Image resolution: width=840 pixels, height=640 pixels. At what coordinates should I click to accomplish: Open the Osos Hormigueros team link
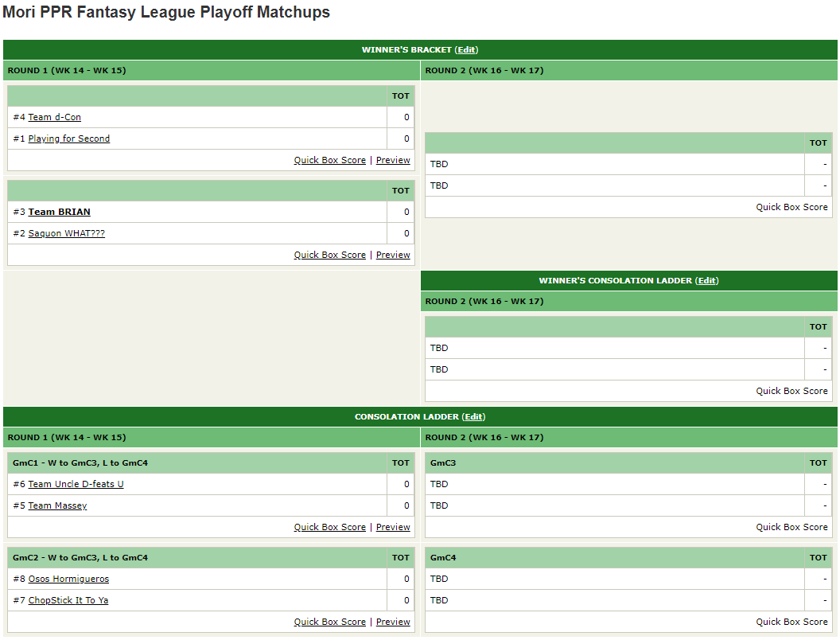(x=68, y=580)
